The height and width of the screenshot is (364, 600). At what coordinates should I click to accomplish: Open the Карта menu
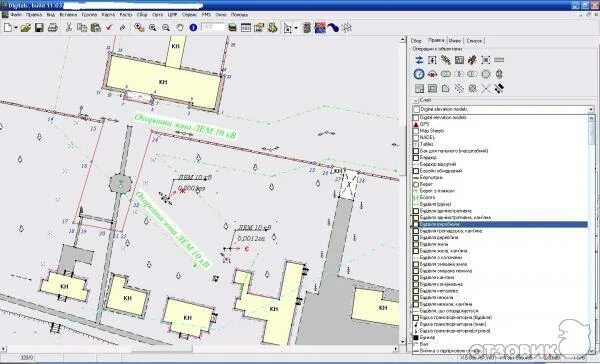click(108, 15)
